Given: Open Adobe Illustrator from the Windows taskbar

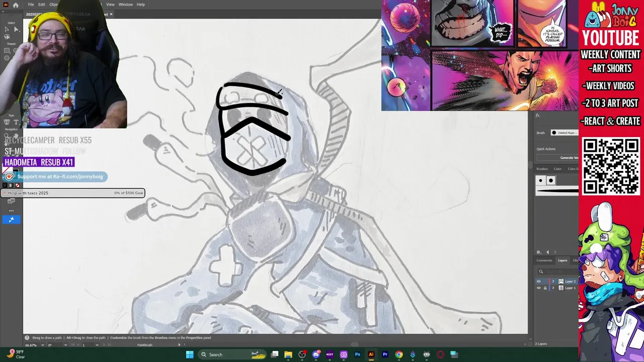Looking at the screenshot, I should (371, 354).
